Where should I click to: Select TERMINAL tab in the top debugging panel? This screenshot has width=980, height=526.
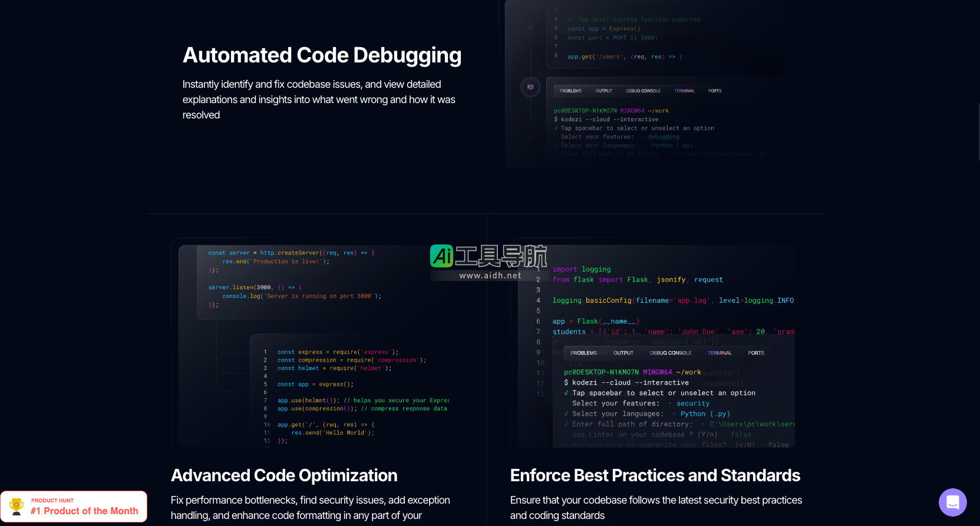(684, 91)
